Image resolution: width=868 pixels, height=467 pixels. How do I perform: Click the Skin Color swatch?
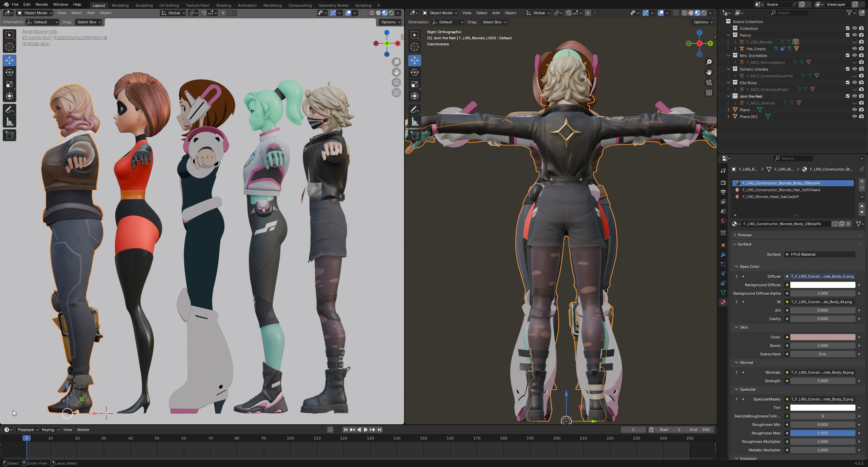[x=822, y=337]
